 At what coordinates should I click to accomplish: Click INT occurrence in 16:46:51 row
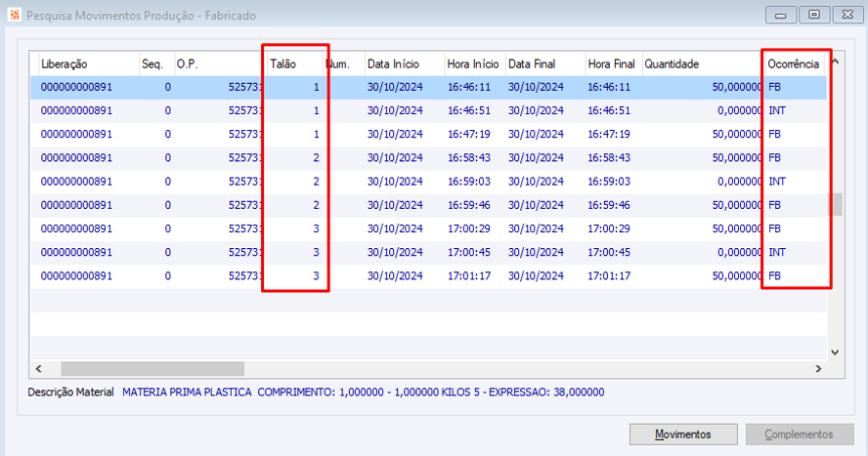tap(777, 110)
